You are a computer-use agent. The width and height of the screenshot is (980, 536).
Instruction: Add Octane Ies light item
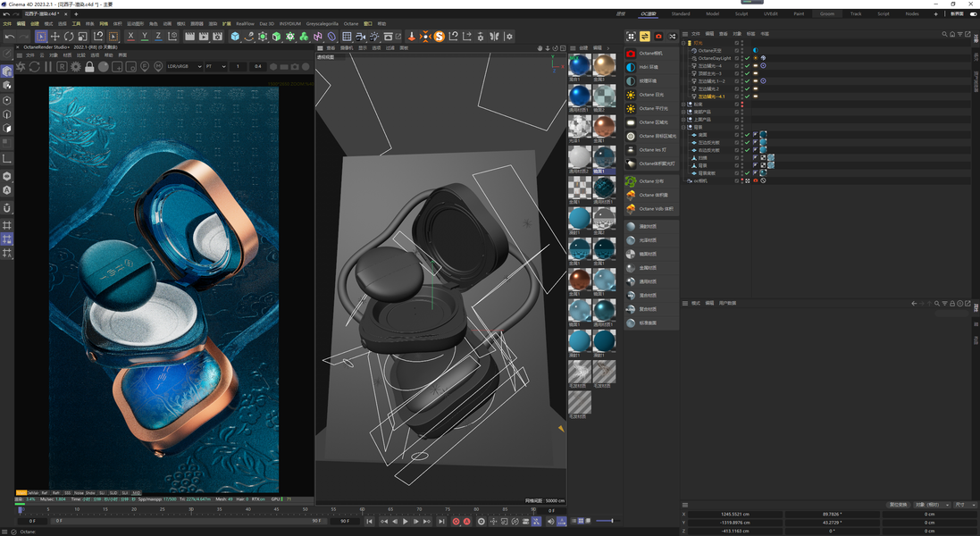coord(651,150)
